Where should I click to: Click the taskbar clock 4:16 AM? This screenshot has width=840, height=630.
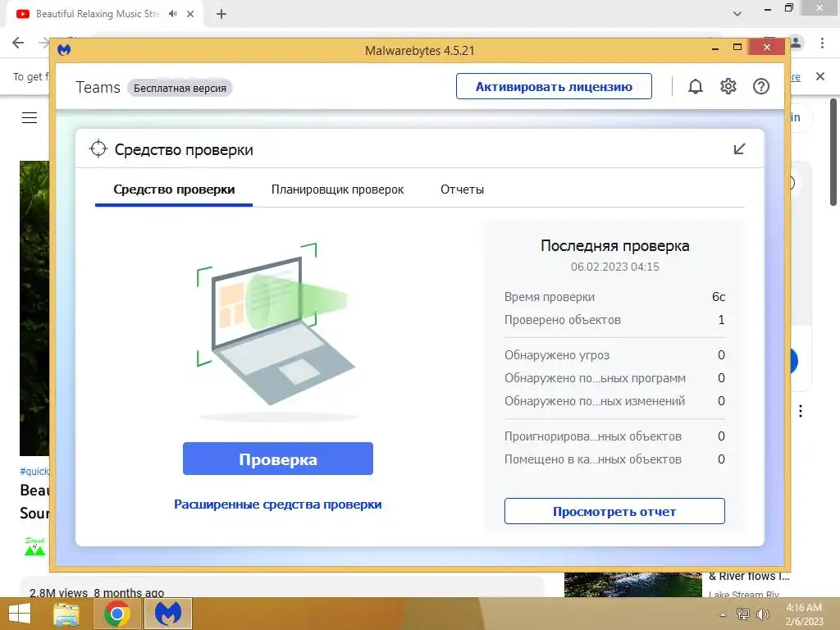pos(804,608)
